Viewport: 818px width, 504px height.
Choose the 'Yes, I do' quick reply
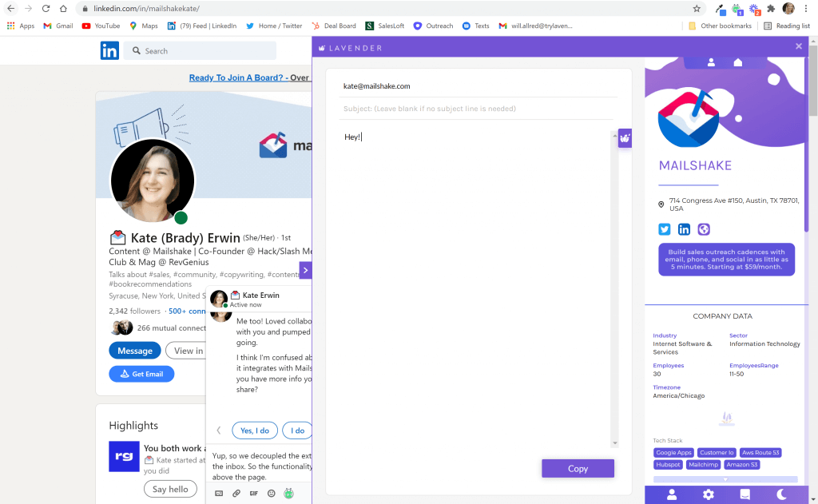coord(255,431)
